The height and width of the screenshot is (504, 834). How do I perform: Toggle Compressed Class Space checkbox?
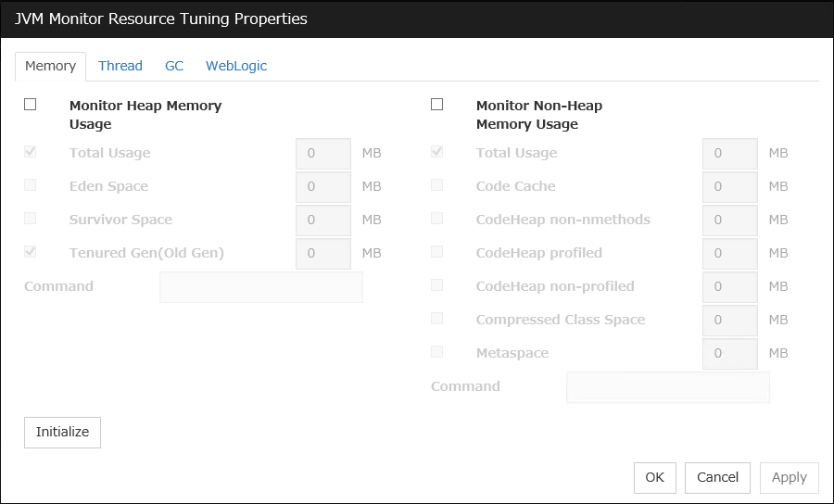click(x=437, y=319)
